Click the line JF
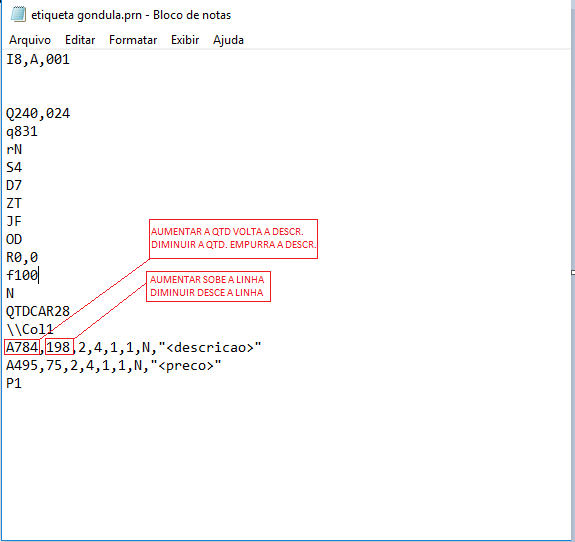The width and height of the screenshot is (575, 542). pyautogui.click(x=14, y=221)
